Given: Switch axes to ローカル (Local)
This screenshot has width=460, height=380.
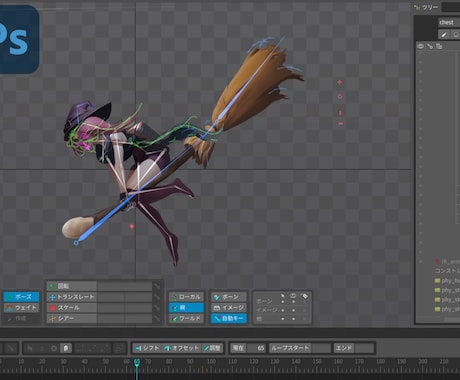Looking at the screenshot, I should coord(186,297).
